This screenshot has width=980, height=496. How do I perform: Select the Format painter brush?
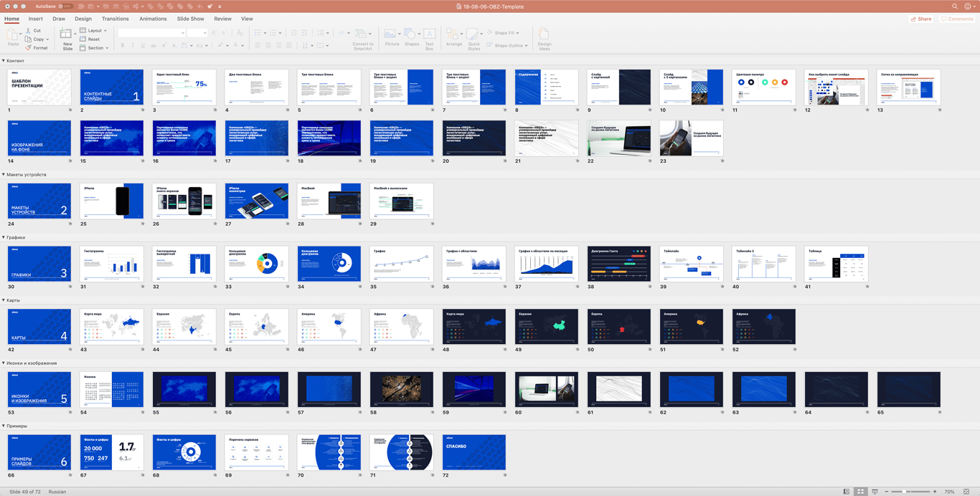pyautogui.click(x=28, y=48)
